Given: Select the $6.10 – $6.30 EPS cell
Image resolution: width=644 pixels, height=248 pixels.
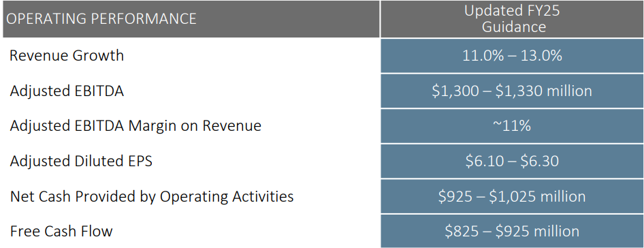Looking at the screenshot, I should point(512,161).
